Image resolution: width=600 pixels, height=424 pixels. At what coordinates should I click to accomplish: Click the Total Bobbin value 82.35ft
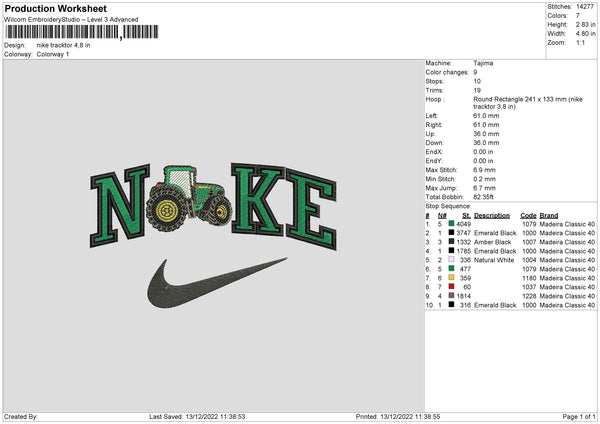tap(483, 197)
